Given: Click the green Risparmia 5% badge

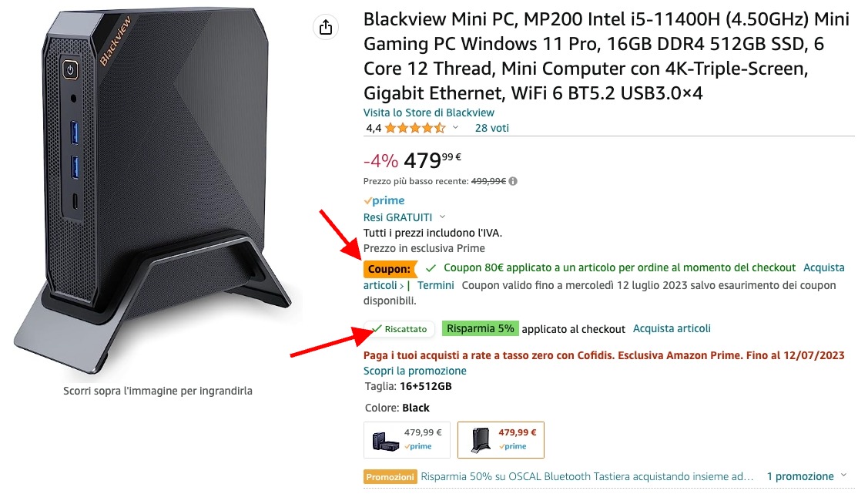Looking at the screenshot, I should click(x=480, y=328).
